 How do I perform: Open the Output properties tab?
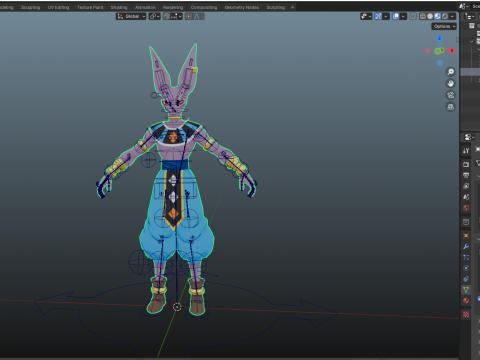tap(466, 175)
